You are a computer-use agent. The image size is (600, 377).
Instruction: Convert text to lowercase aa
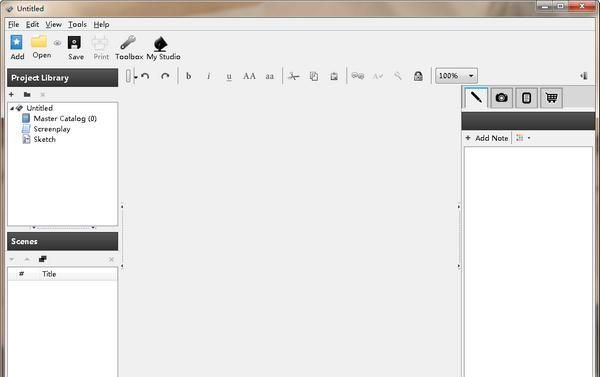[270, 76]
